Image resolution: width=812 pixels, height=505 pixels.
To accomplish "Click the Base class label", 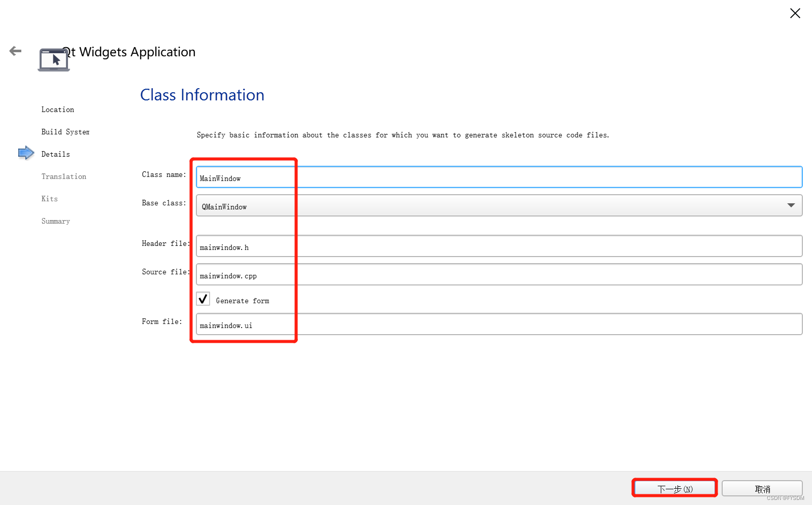I will point(164,203).
